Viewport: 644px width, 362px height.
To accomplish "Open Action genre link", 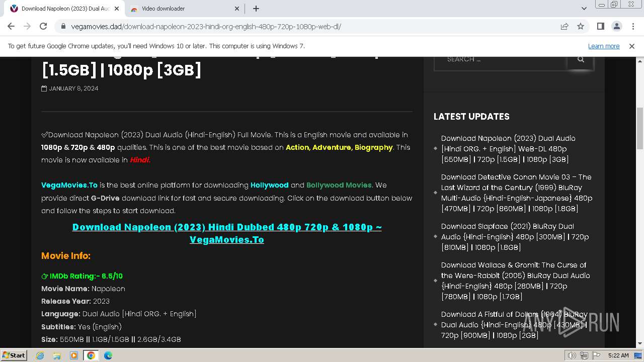I will 297,147.
